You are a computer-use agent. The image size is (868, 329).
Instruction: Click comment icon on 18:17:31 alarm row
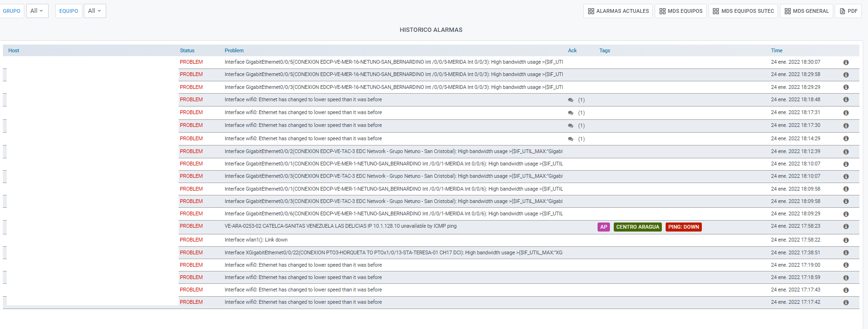coord(570,113)
